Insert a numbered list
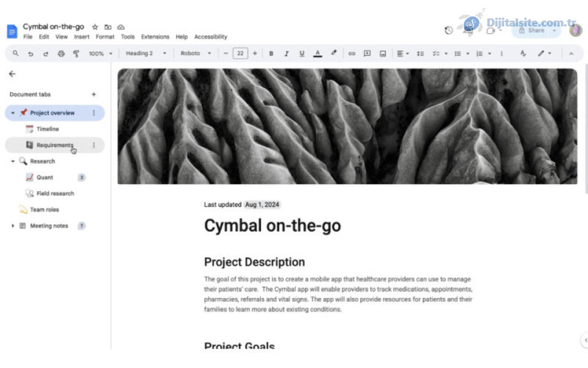This screenshot has height=368, width=588. pos(479,54)
